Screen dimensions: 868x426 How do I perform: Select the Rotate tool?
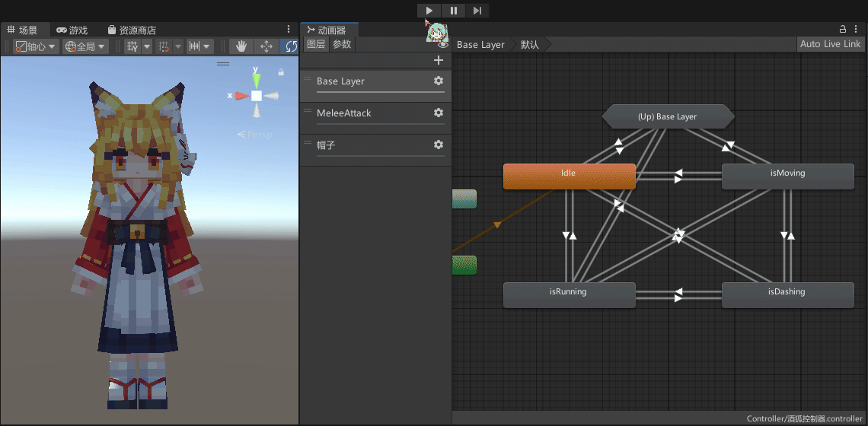click(x=289, y=46)
